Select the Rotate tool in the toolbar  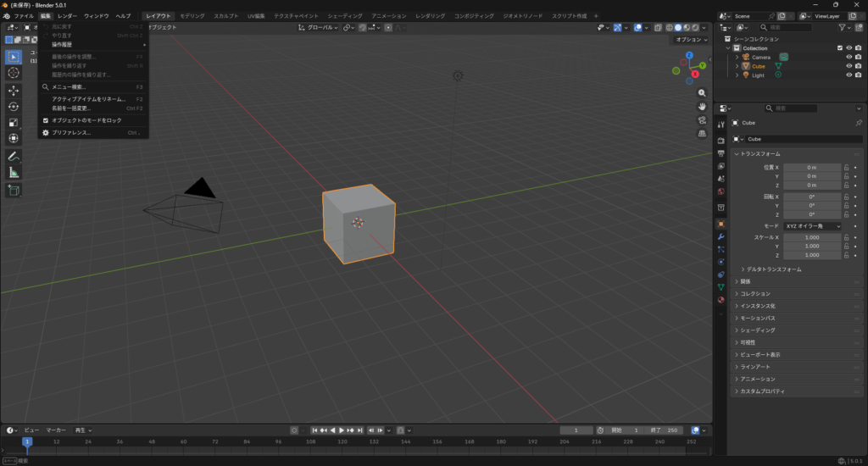click(14, 106)
